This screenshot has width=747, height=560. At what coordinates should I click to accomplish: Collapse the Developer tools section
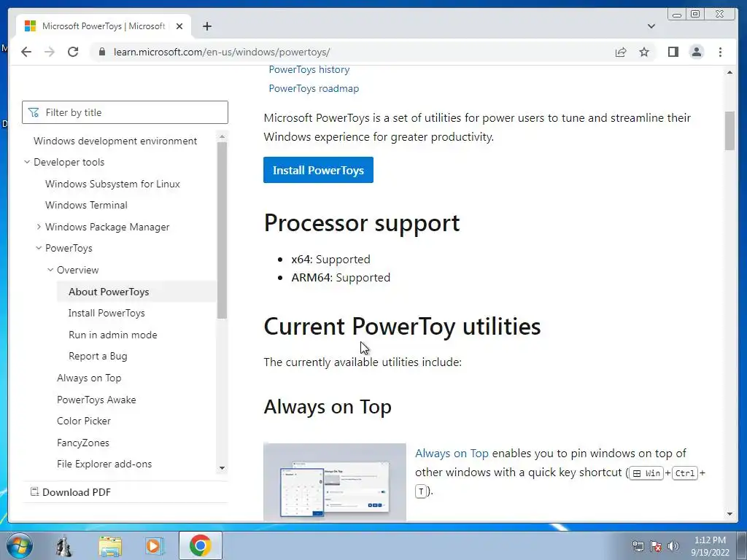pos(27,162)
